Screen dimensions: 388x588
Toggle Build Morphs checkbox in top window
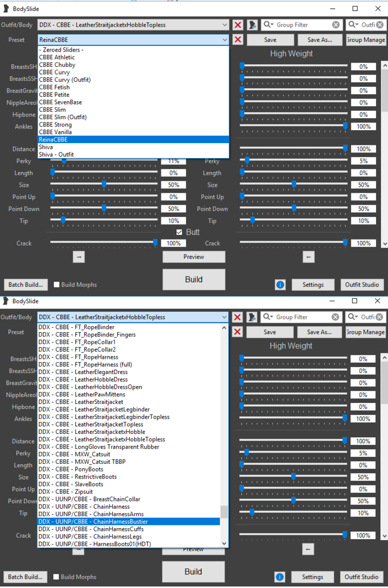57,285
